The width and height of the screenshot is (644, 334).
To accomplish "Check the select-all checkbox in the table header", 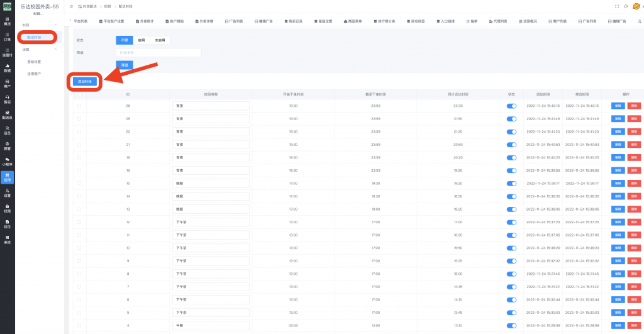I will pyautogui.click(x=79, y=94).
